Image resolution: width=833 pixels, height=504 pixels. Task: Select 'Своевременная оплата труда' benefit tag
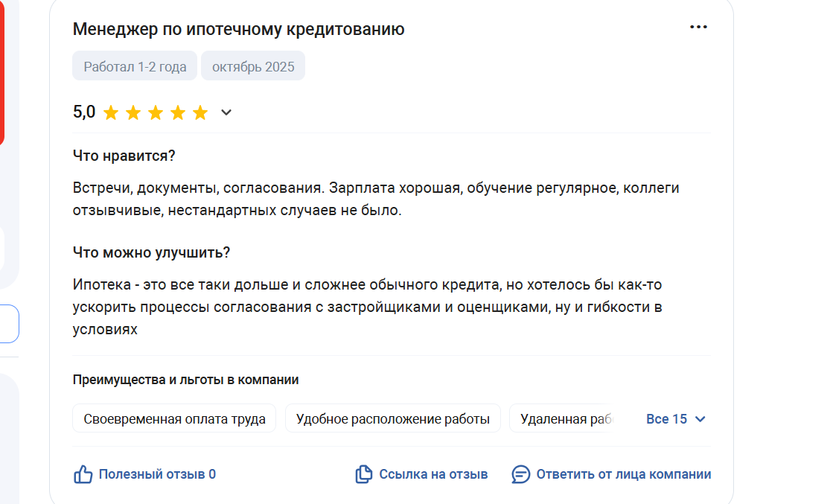click(174, 419)
